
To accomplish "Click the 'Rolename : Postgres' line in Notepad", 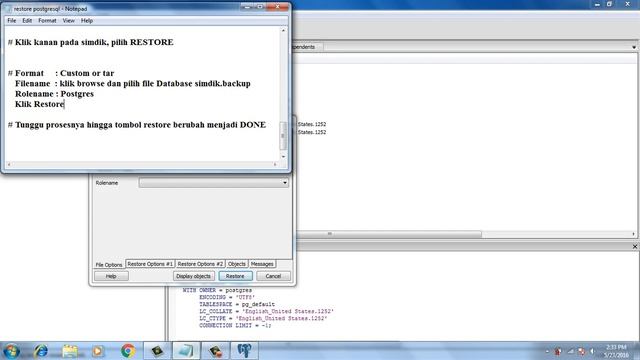I will [54, 94].
